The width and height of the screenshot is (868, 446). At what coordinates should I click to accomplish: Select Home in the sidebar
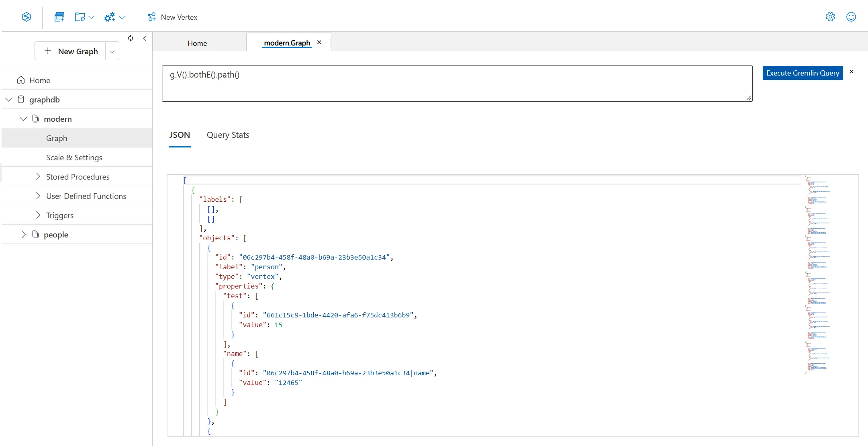tap(77, 80)
